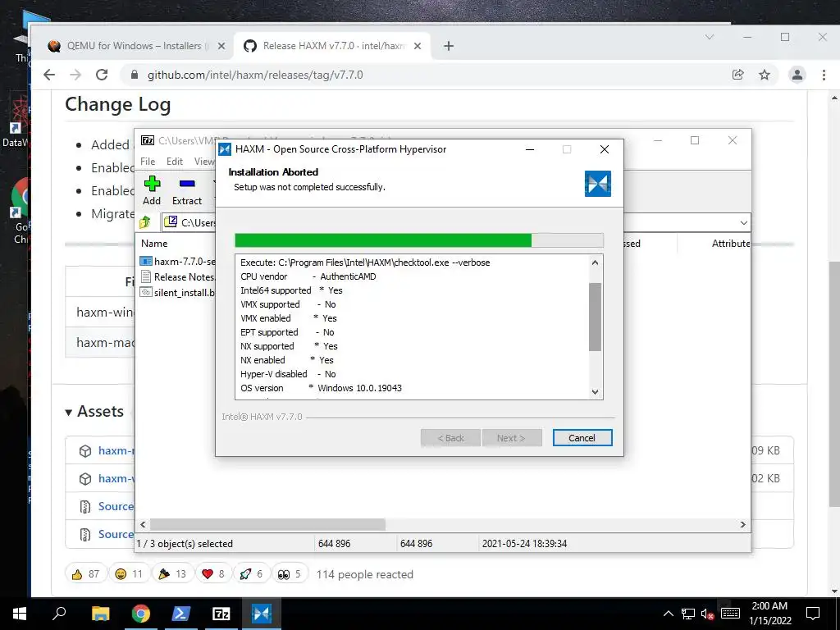
Task: Click the CPU vendor AuthenticAMD line
Action: pos(308,276)
